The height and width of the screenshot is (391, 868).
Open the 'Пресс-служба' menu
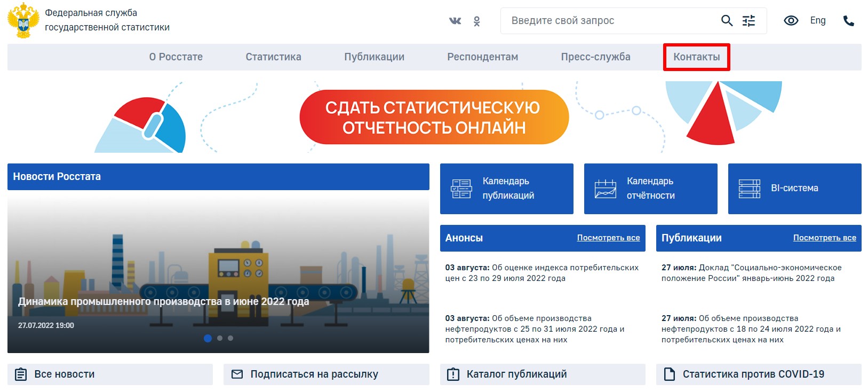click(596, 57)
